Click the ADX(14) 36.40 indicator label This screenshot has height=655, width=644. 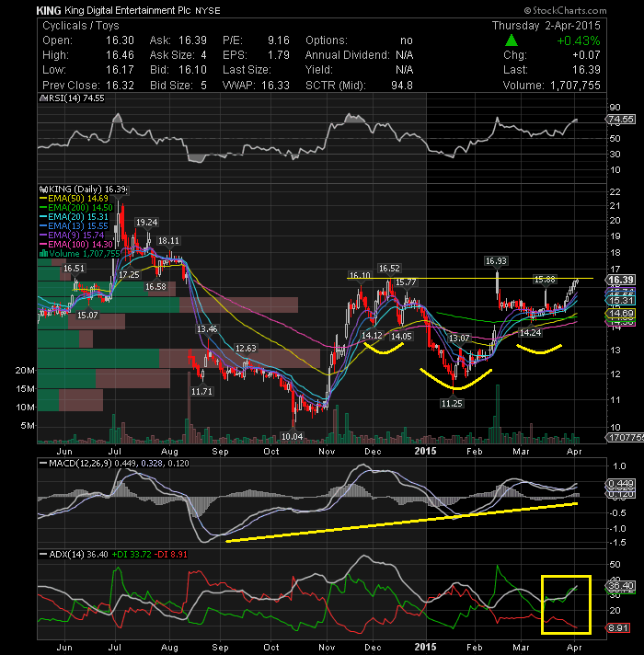click(78, 555)
